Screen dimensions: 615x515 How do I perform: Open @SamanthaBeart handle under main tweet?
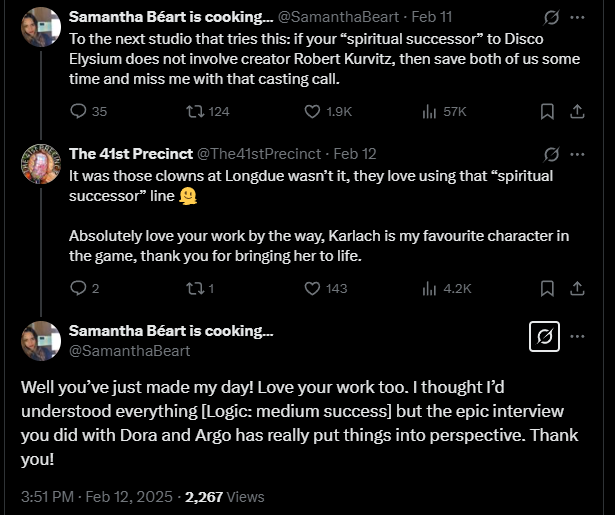click(129, 351)
